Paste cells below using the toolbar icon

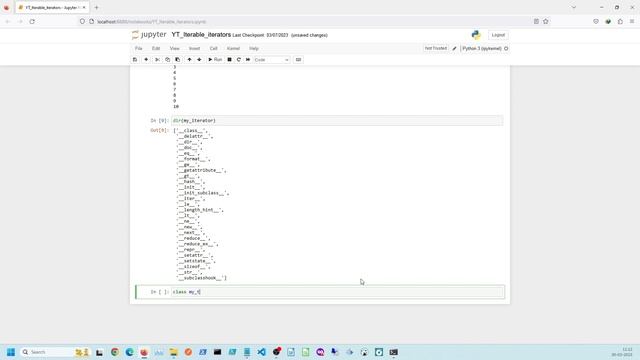178,60
